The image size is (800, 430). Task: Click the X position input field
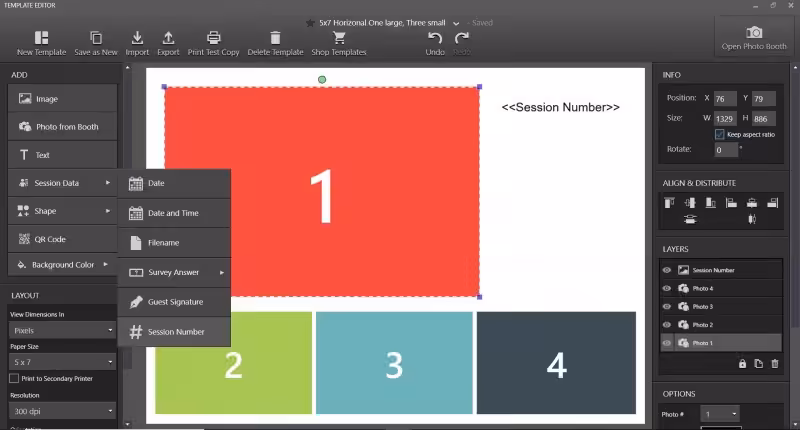coord(726,99)
